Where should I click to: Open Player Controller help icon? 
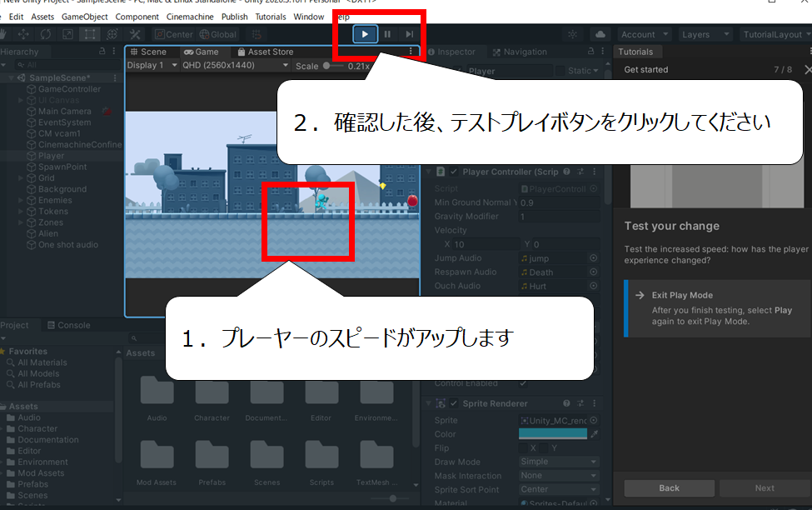(566, 172)
